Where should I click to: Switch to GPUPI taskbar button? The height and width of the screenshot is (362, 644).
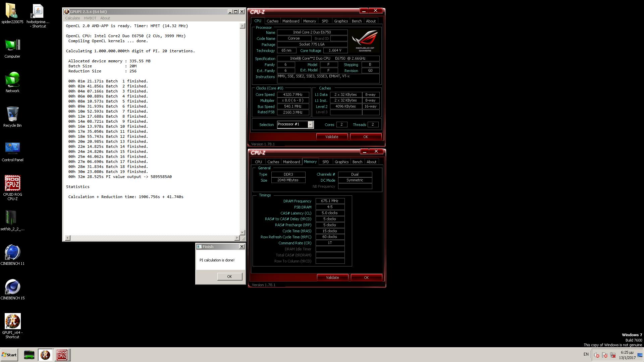tap(45, 355)
